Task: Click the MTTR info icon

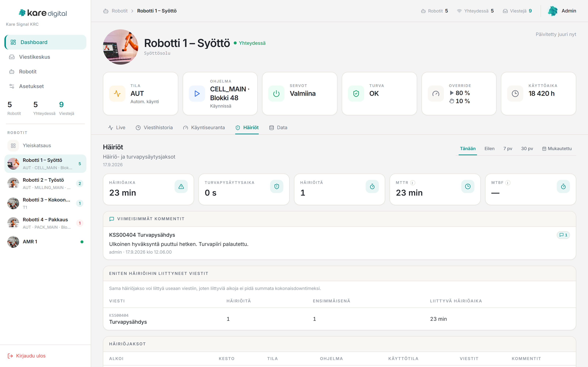Action: tap(413, 183)
